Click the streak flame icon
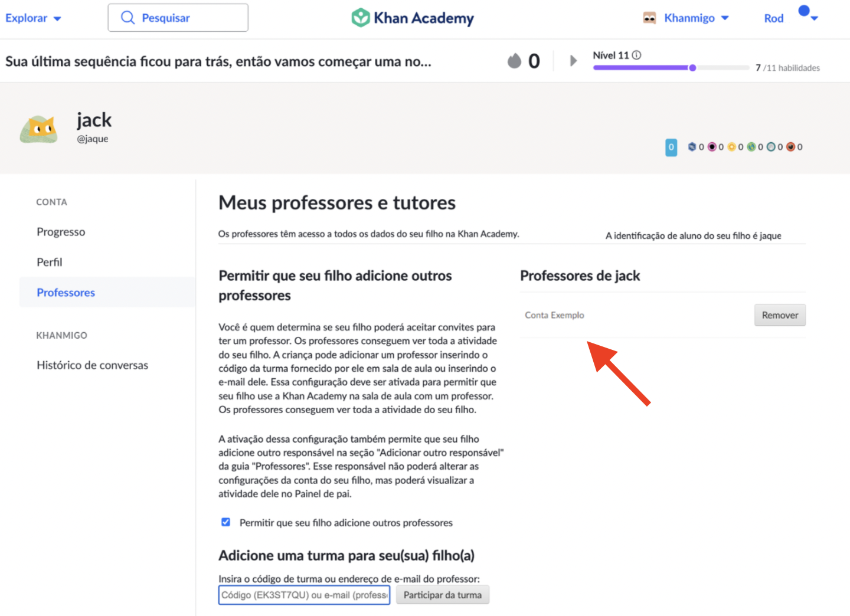Viewport: 850px width, 616px height. point(515,60)
